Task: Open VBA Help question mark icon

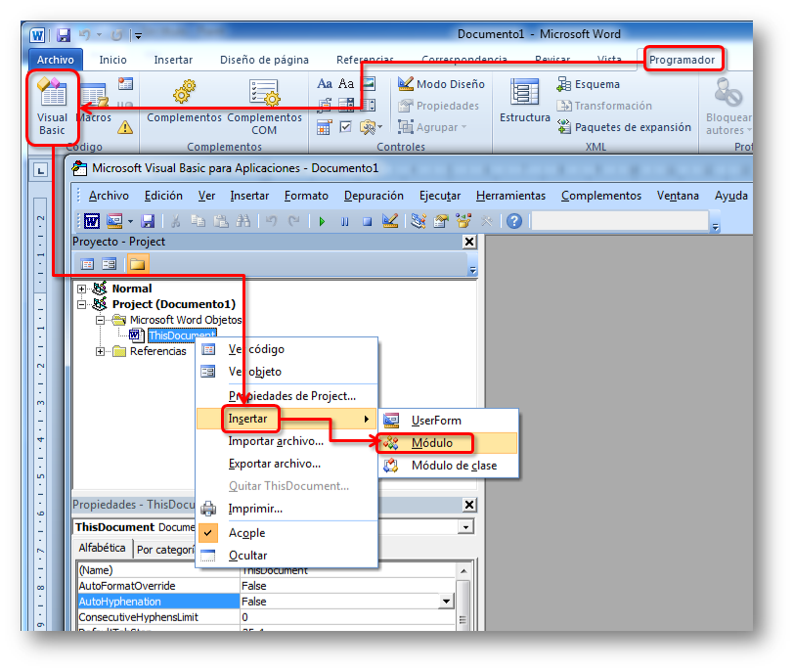Action: click(514, 221)
